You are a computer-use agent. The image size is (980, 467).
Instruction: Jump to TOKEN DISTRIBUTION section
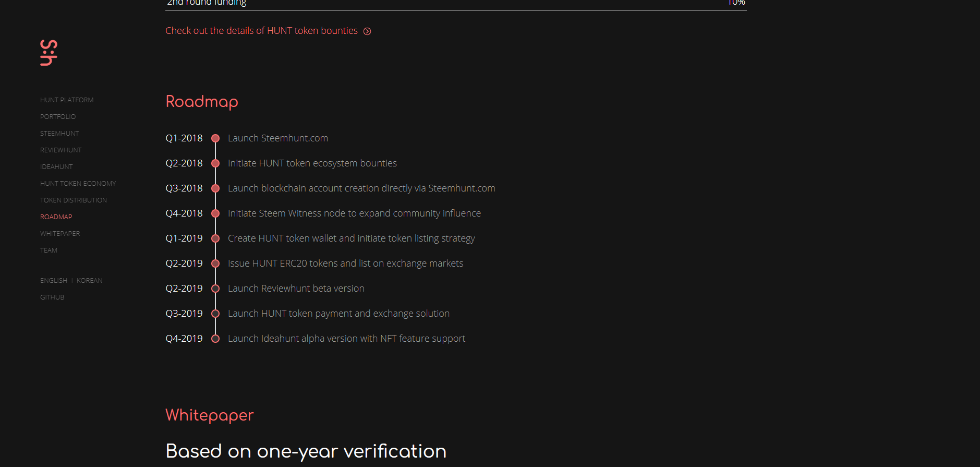74,200
